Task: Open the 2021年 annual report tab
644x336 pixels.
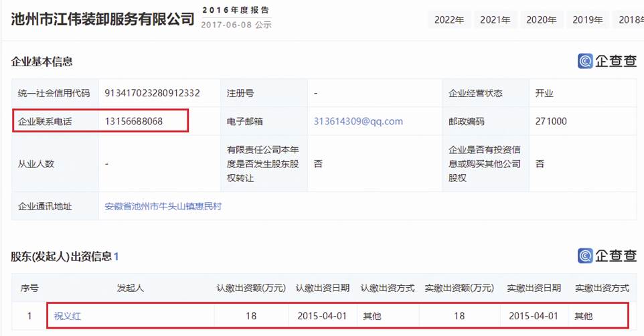Action: [x=495, y=19]
